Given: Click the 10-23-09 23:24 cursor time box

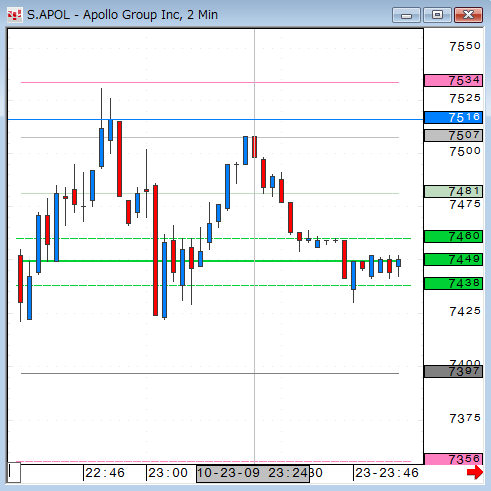Looking at the screenshot, I should 253,473.
